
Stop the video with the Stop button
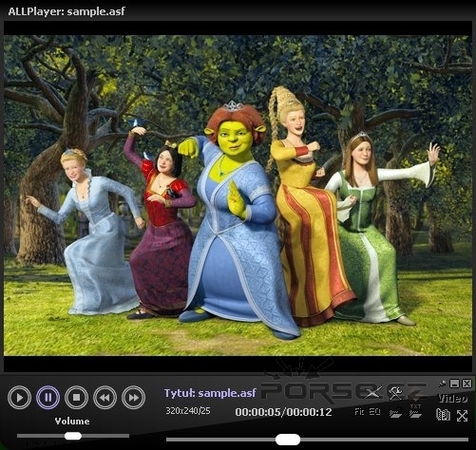click(x=76, y=398)
